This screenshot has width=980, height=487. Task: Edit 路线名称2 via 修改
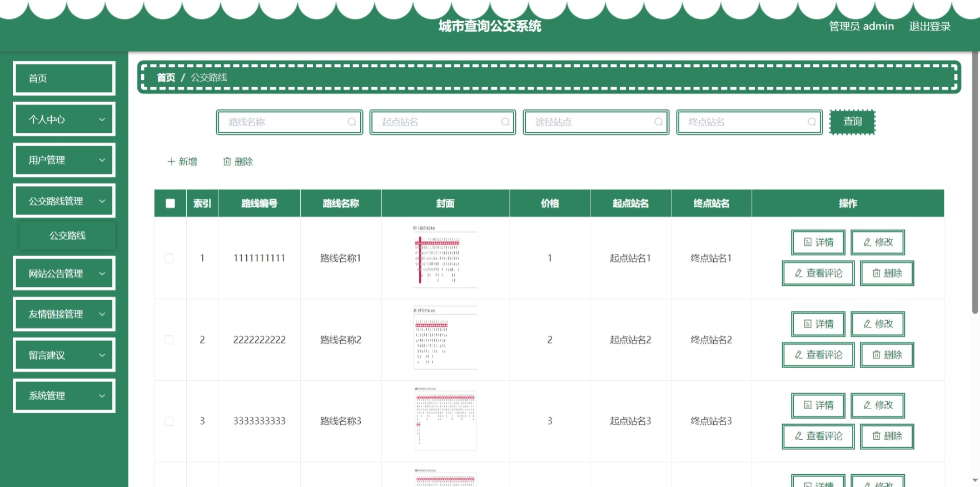878,324
